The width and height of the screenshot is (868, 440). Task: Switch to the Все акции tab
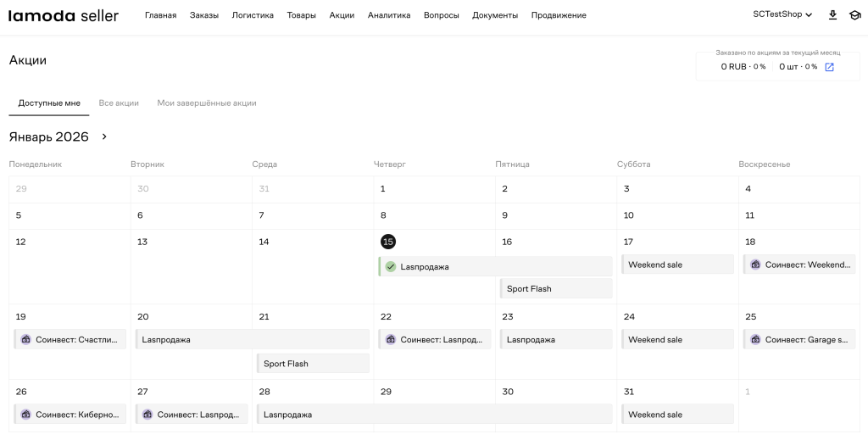point(119,103)
